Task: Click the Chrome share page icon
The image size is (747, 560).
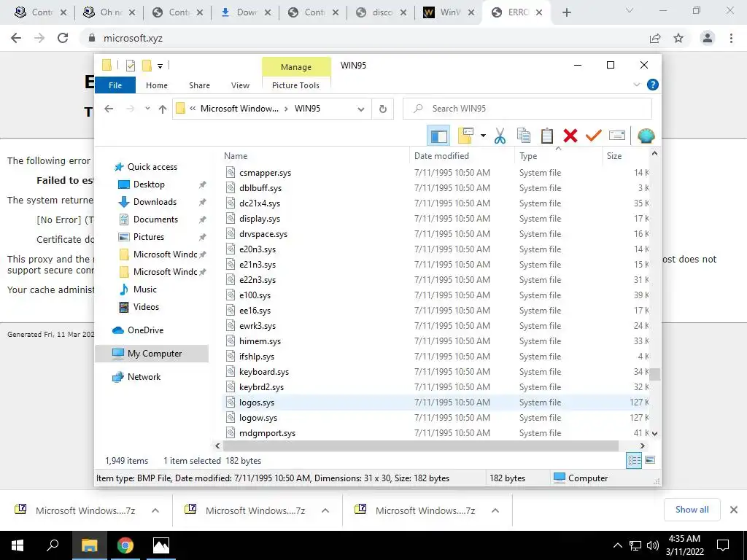Action: pos(655,38)
